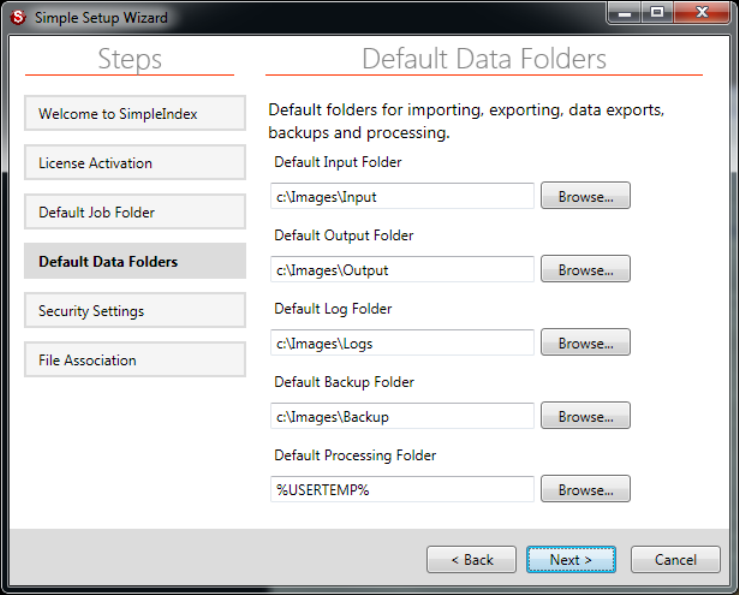
Task: Click the Default Output Folder path field
Action: tap(402, 270)
